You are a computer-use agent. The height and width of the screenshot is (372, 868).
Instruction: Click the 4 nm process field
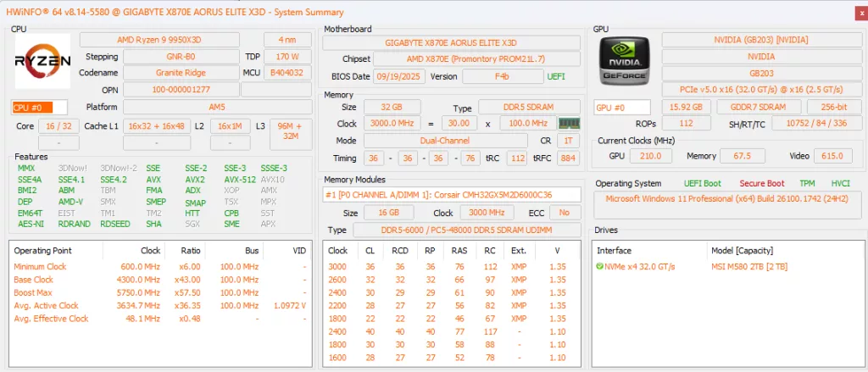point(288,40)
